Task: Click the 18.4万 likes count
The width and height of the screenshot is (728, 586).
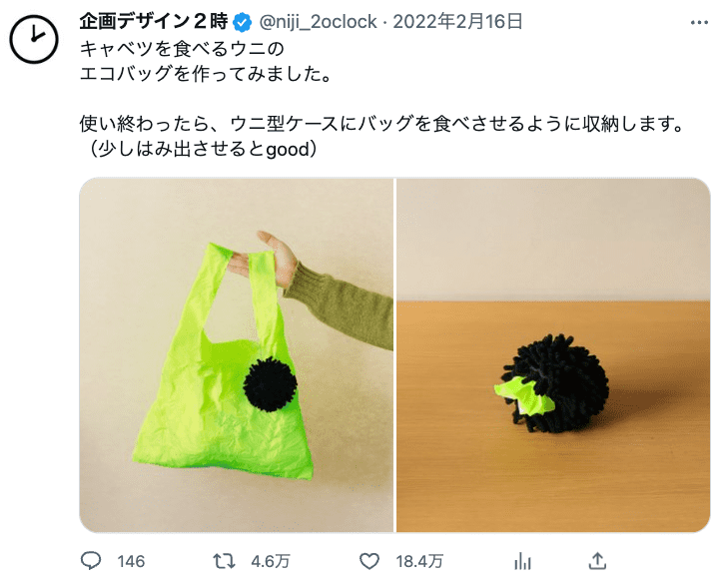Action: click(419, 561)
